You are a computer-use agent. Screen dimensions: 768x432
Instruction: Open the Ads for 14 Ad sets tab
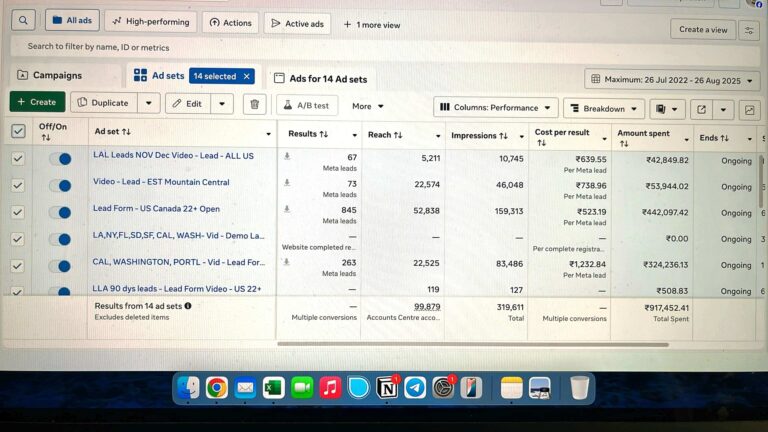point(327,79)
